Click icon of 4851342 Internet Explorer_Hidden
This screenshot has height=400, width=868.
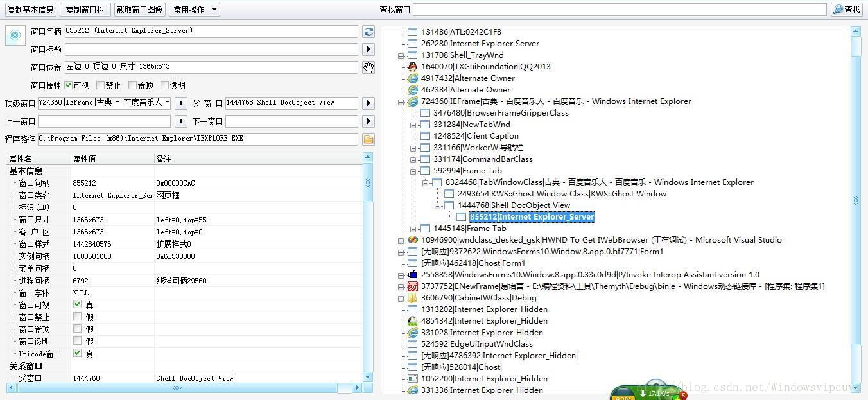413,321
